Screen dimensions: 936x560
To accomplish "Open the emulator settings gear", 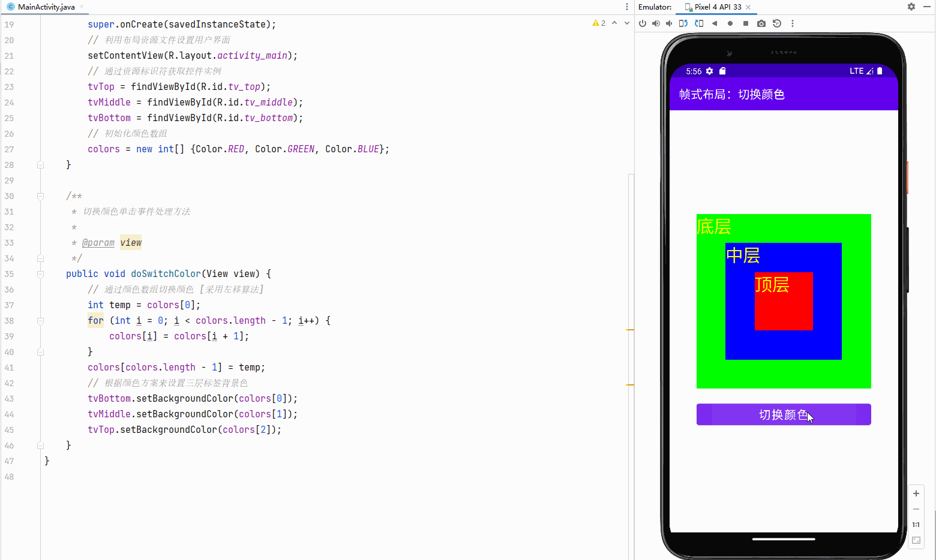I will click(x=911, y=7).
